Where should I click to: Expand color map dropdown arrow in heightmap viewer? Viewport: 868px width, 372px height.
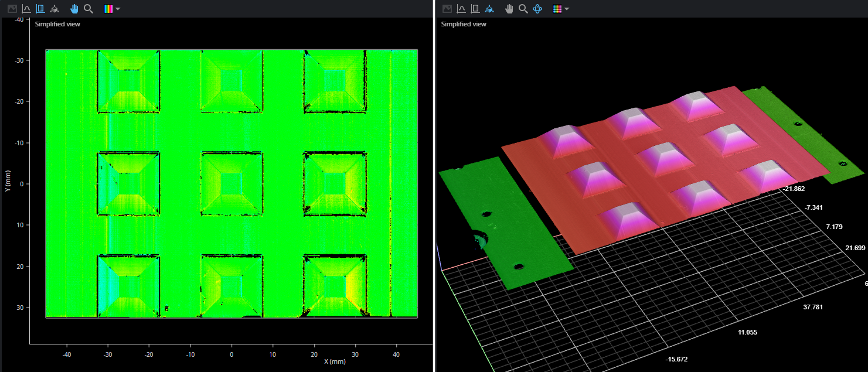118,9
